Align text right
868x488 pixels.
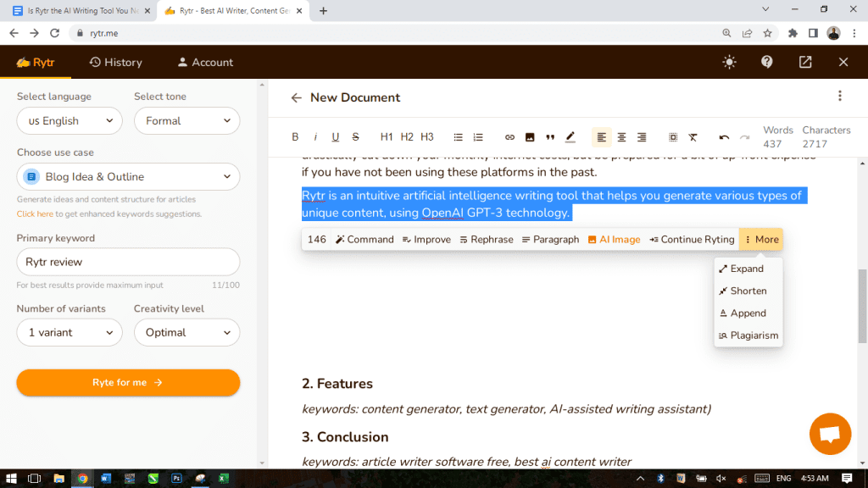pos(642,136)
